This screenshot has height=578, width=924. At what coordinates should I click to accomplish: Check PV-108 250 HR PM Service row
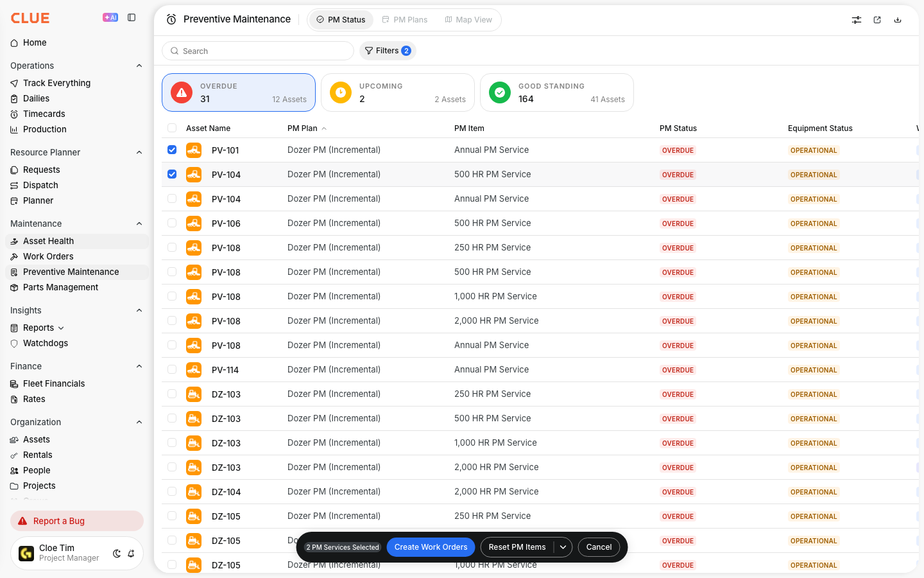click(172, 247)
